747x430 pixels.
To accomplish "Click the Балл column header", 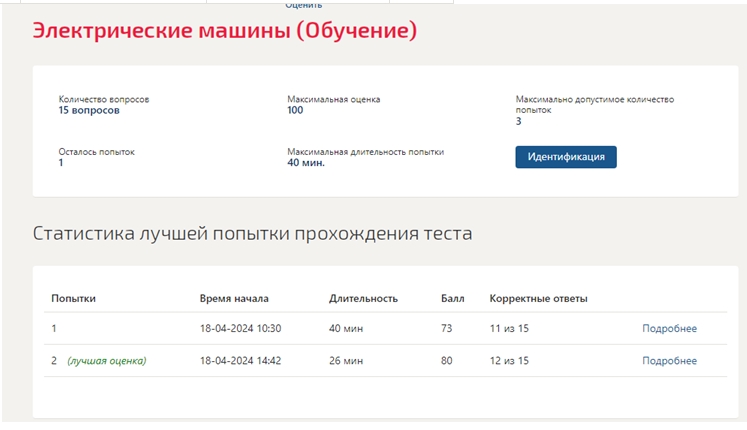I will 453,299.
